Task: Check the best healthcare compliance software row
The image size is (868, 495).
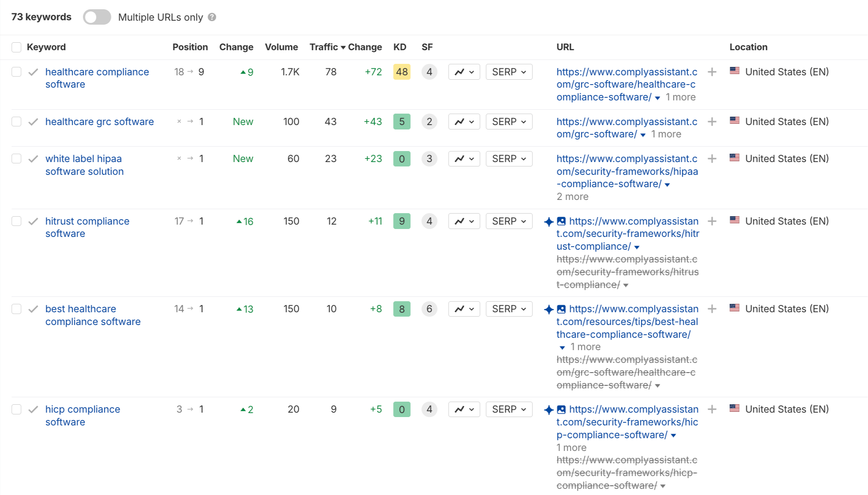Action: pyautogui.click(x=16, y=309)
